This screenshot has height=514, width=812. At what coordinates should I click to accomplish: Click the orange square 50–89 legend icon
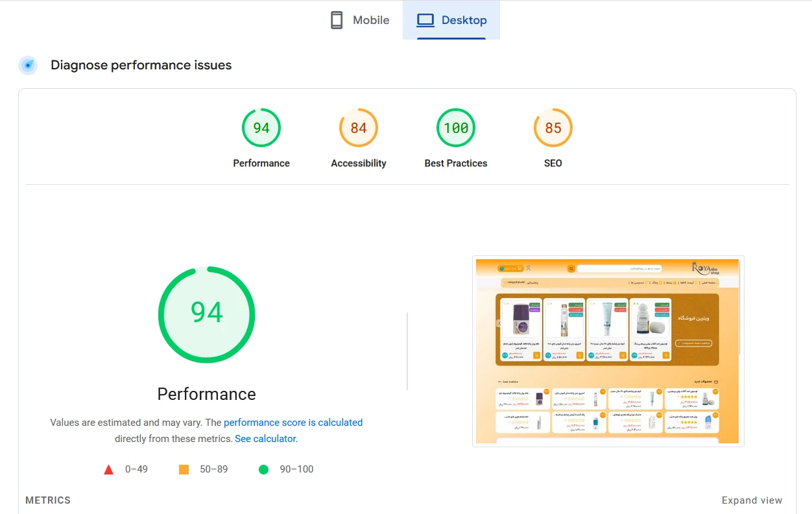[x=184, y=469]
